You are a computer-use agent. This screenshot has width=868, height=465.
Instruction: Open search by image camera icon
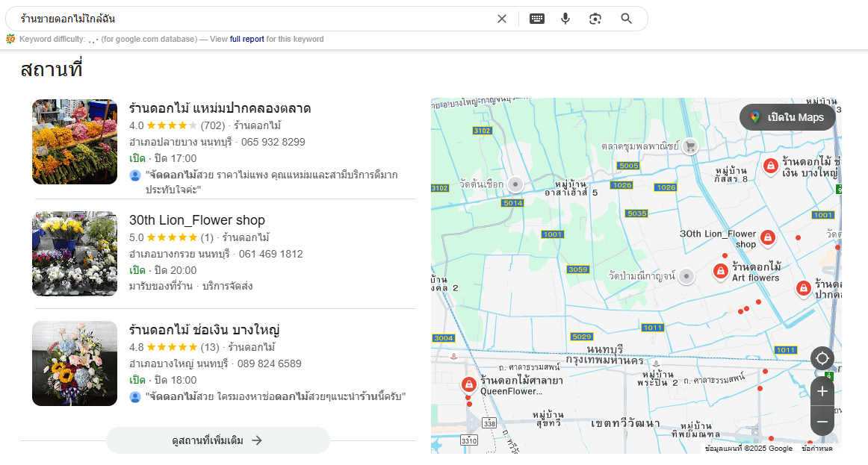pyautogui.click(x=595, y=19)
